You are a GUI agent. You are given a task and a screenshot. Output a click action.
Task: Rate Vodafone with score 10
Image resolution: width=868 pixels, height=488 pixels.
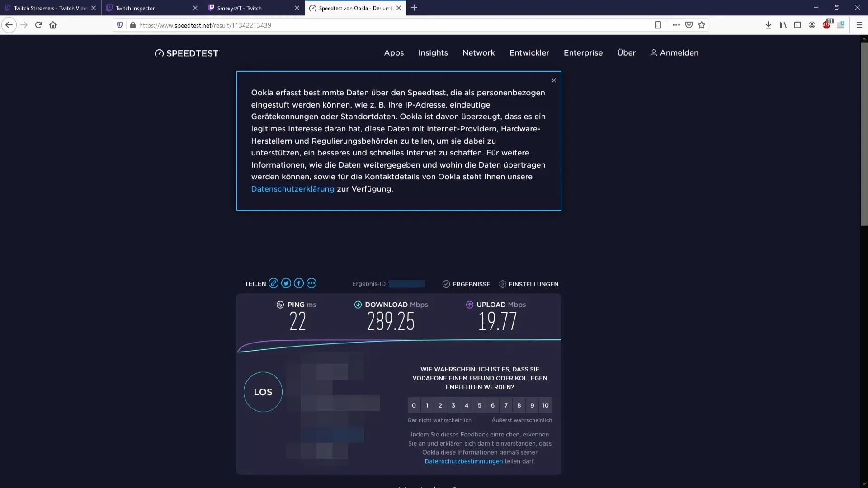546,405
